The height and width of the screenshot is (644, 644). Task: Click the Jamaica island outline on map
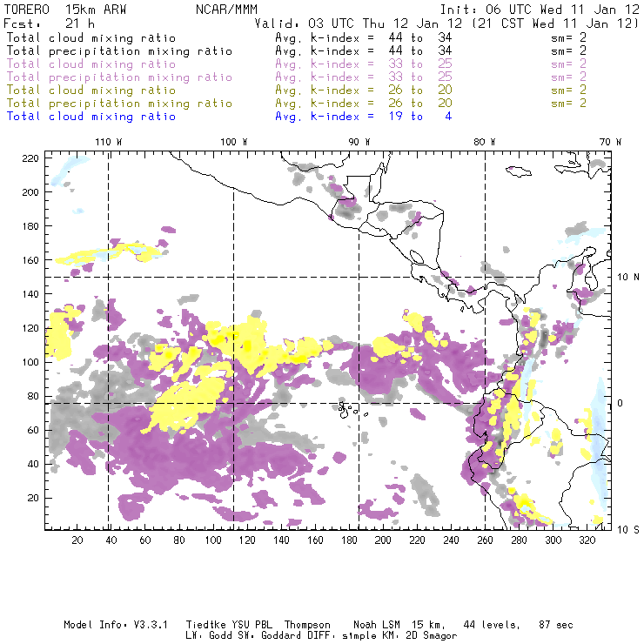tap(519, 171)
